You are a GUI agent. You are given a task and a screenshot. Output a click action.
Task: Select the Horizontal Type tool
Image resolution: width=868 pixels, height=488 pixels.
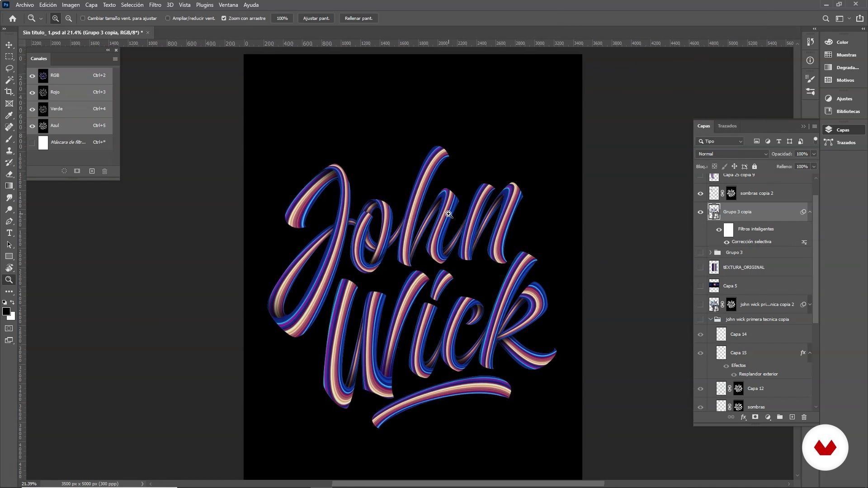coord(9,233)
